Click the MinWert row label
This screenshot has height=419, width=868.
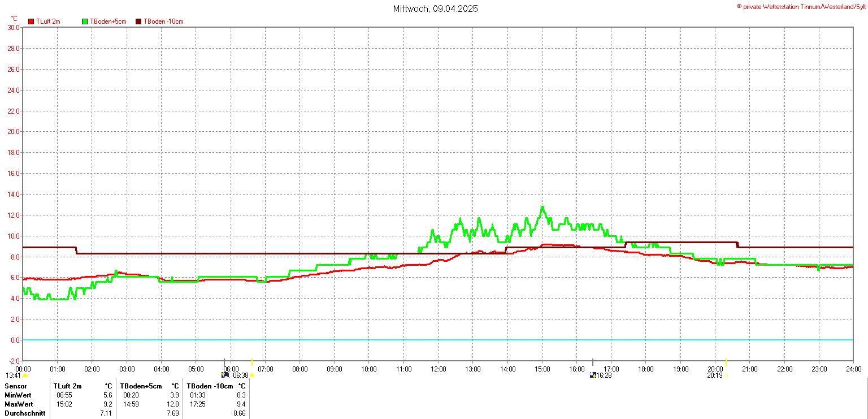click(18, 395)
